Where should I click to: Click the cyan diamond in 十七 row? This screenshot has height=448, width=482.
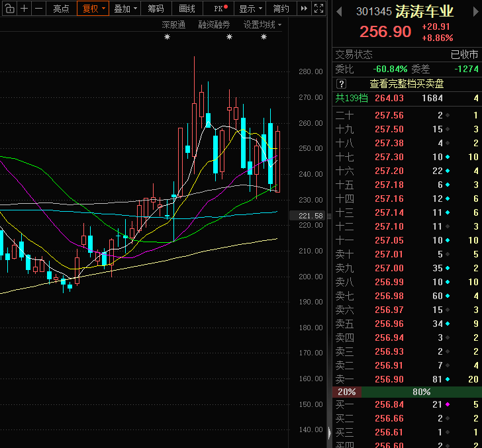pos(448,157)
